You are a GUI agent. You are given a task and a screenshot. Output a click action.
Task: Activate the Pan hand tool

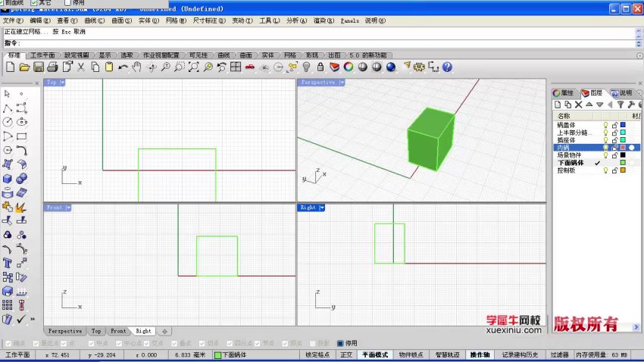coord(137,67)
